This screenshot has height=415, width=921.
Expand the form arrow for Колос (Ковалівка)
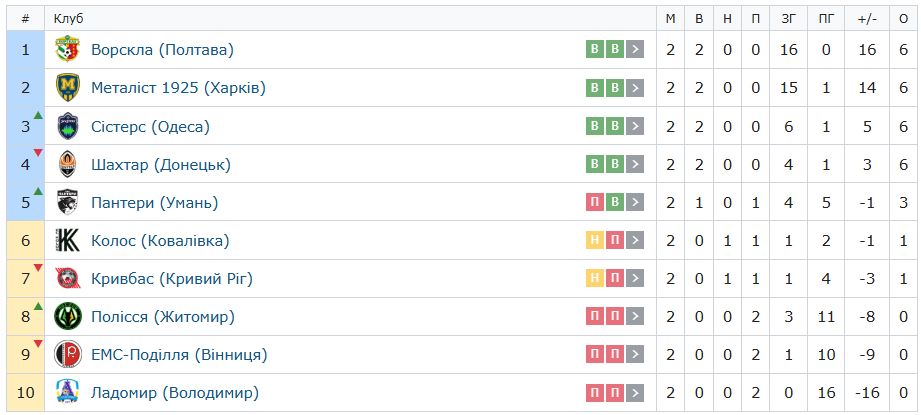(x=634, y=240)
